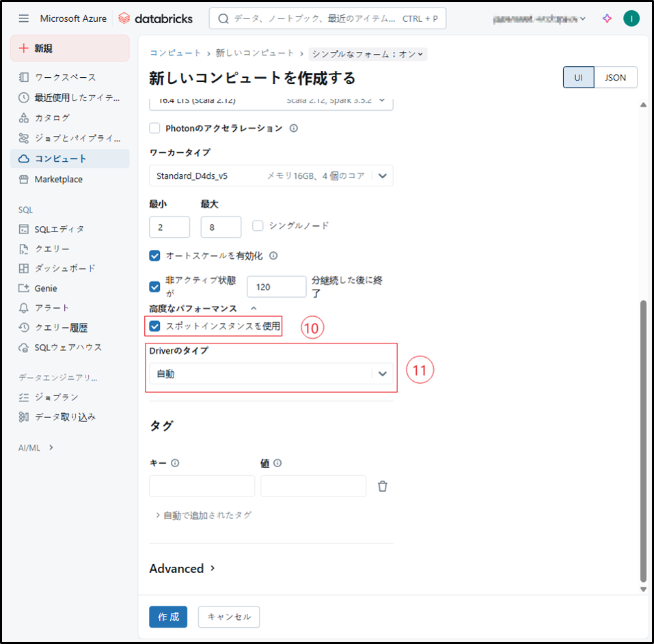Click the キャンセル button
The image size is (654, 644).
tap(229, 617)
